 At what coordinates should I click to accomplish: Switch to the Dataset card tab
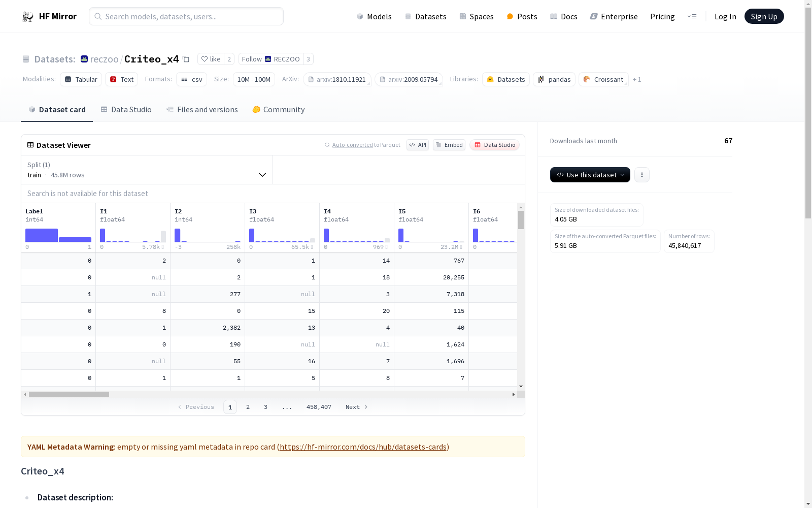[x=57, y=110]
